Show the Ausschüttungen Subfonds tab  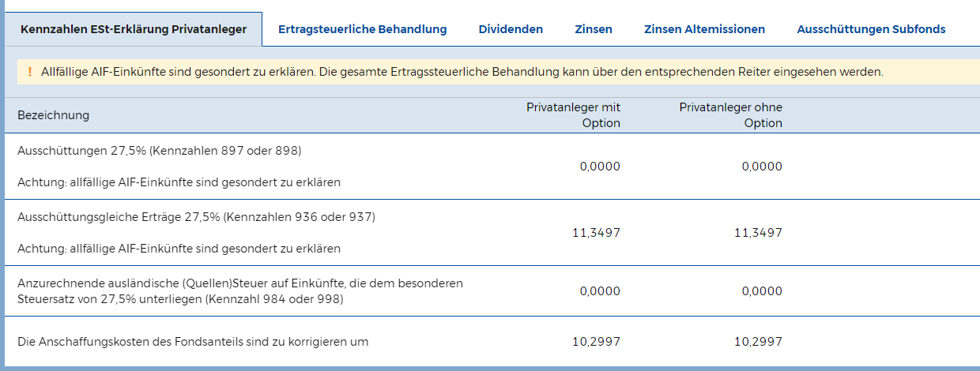pyautogui.click(x=871, y=29)
